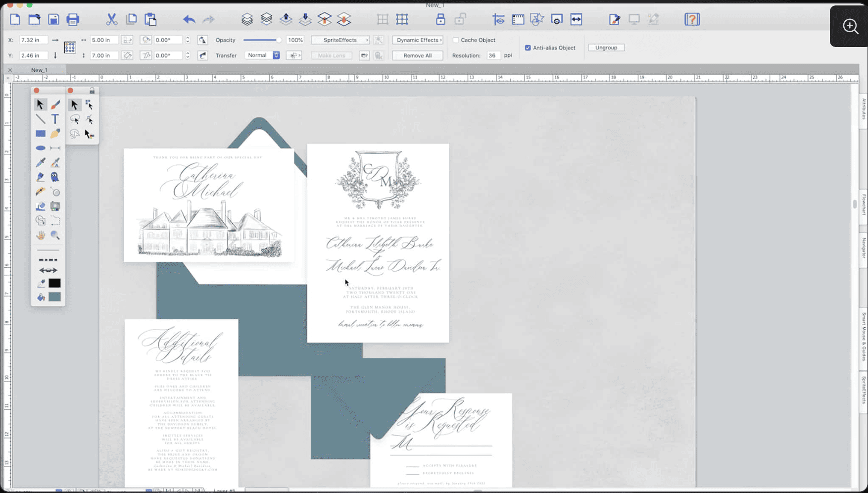Create a new document with the blank page icon

[x=15, y=19]
